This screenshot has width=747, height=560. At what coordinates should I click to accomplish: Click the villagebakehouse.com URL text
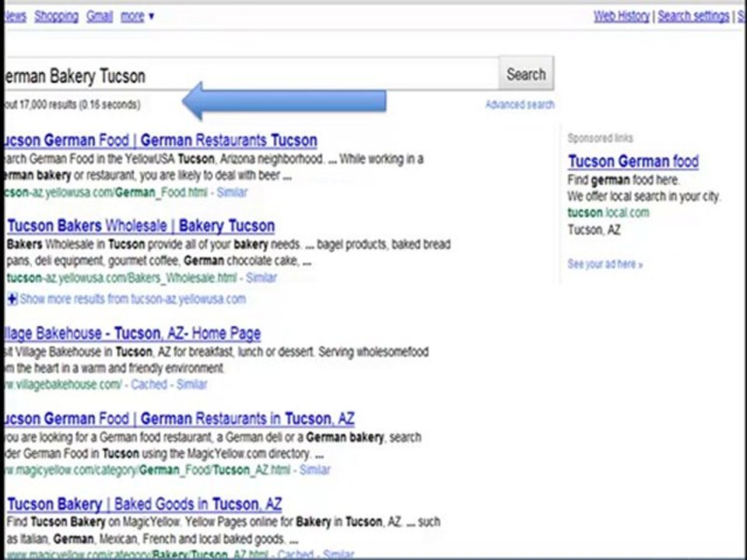pos(63,384)
